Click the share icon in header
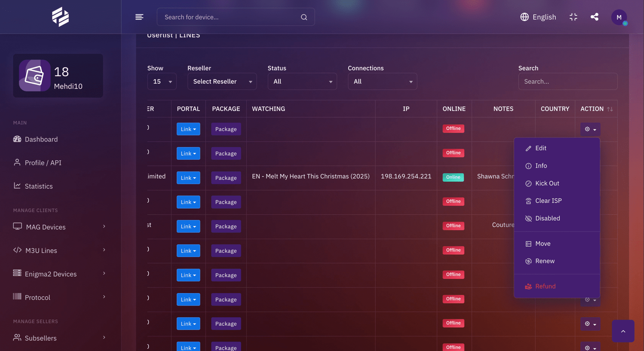Viewport: 644px width, 351px height. point(594,17)
